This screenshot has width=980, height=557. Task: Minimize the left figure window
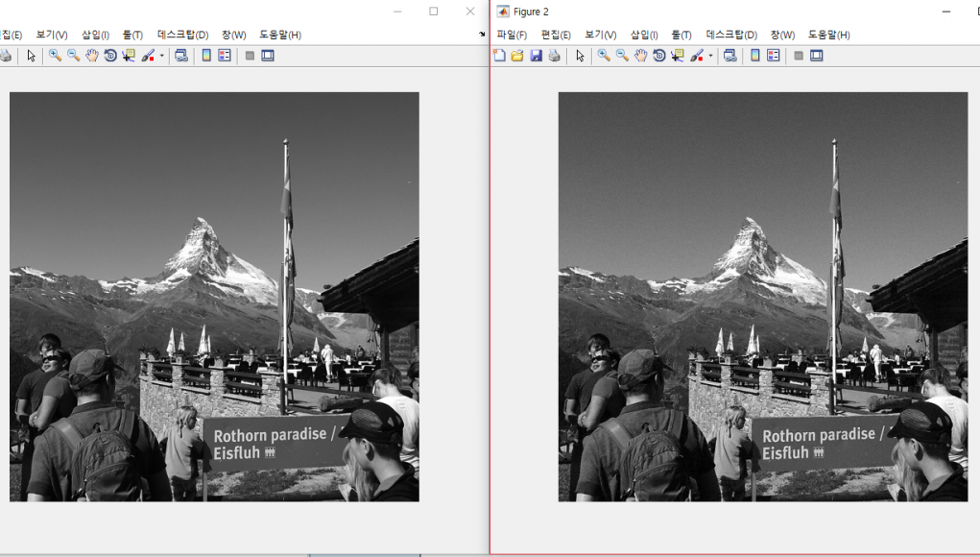pyautogui.click(x=397, y=12)
